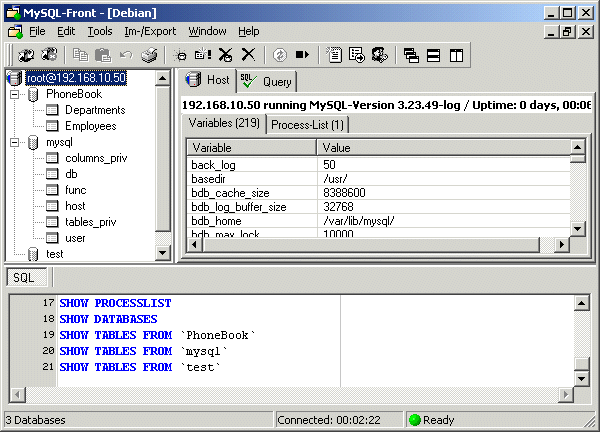Click the Print toolbar icon
The width and height of the screenshot is (600, 432).
[x=149, y=55]
